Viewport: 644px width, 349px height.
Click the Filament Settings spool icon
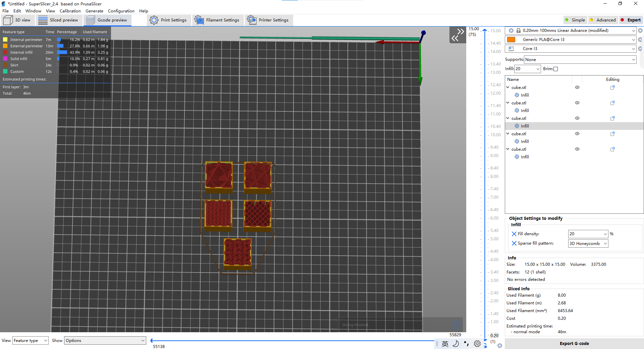click(x=199, y=20)
